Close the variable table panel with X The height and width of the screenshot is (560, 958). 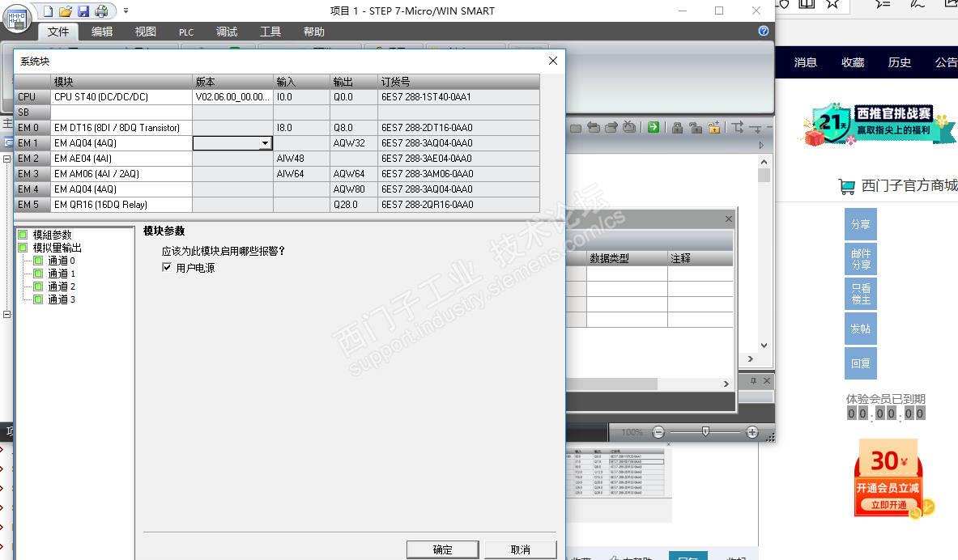[x=728, y=218]
